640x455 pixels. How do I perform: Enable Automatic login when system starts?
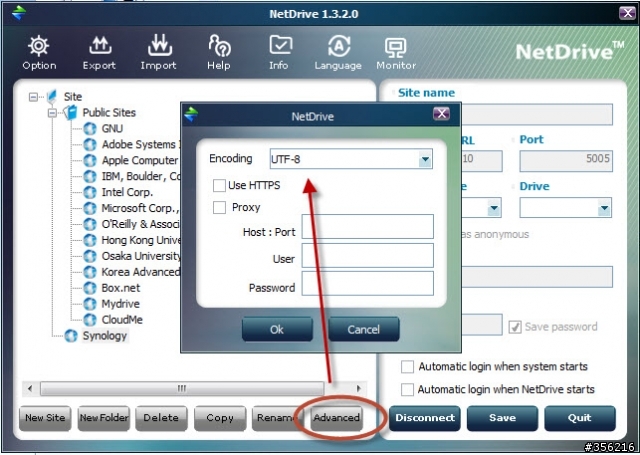click(x=407, y=366)
